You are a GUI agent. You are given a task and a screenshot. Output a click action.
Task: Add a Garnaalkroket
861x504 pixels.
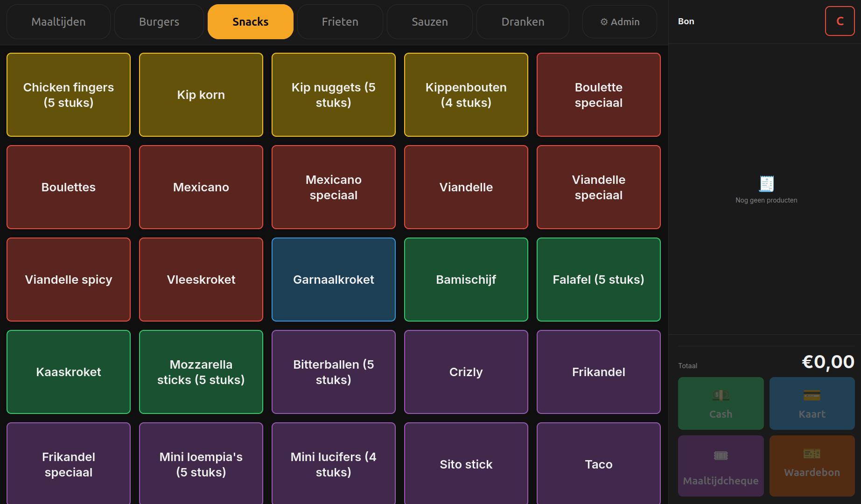[334, 280]
